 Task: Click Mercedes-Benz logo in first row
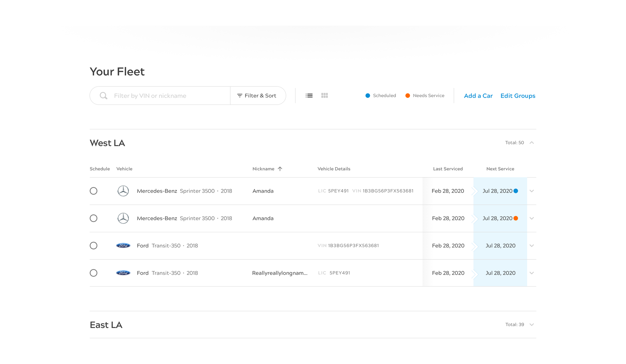123,191
